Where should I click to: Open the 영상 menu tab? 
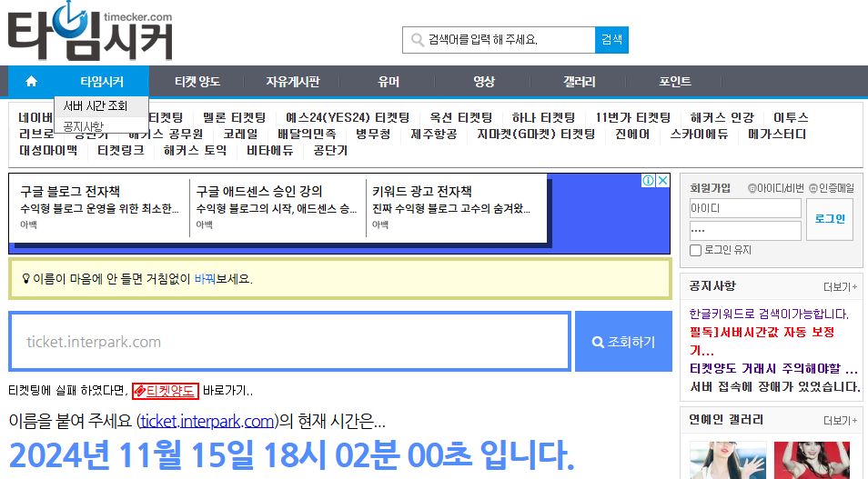(x=484, y=82)
